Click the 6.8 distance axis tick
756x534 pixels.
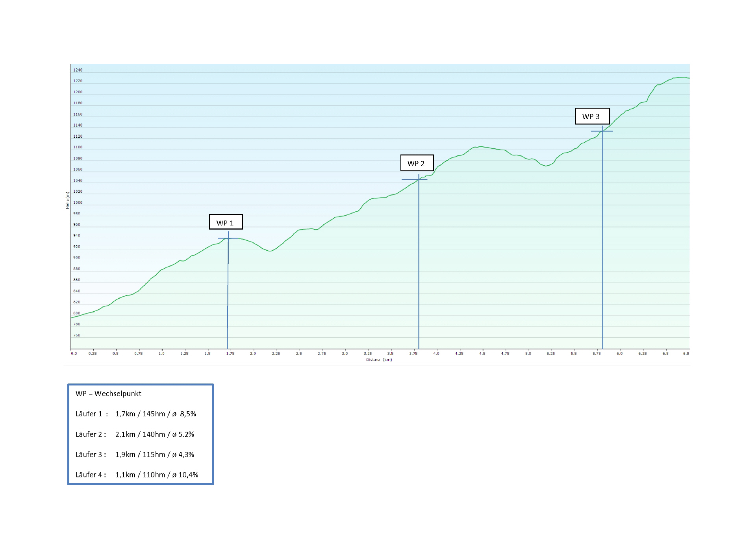tap(686, 353)
